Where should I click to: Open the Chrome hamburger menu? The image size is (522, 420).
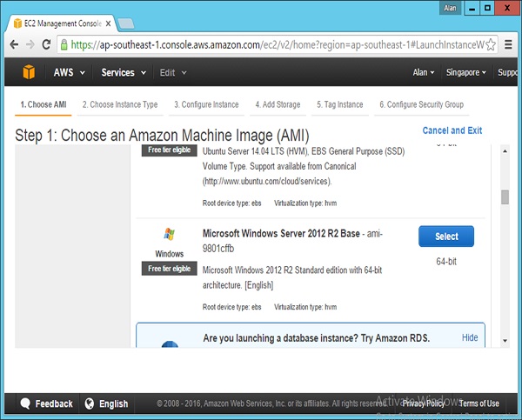click(x=509, y=44)
